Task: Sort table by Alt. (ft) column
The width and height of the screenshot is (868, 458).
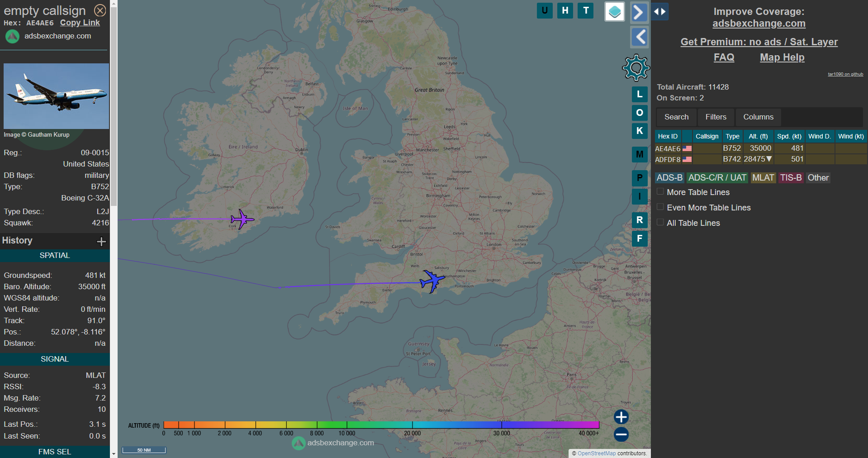Action: pos(758,136)
